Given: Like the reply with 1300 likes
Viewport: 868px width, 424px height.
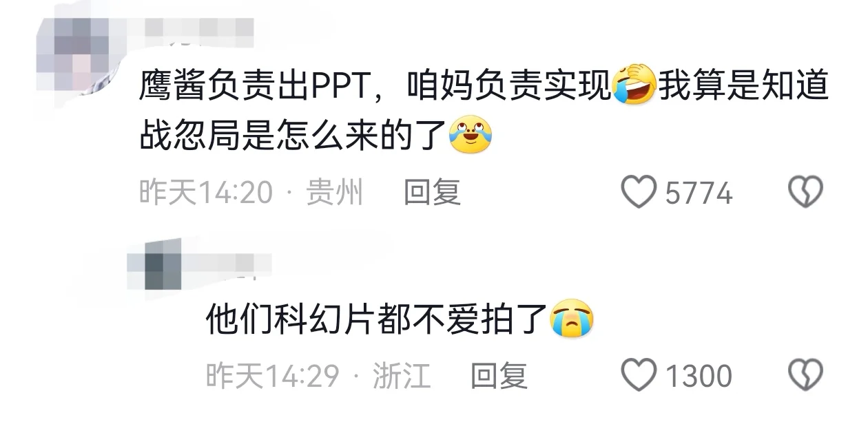Looking at the screenshot, I should pos(639,376).
